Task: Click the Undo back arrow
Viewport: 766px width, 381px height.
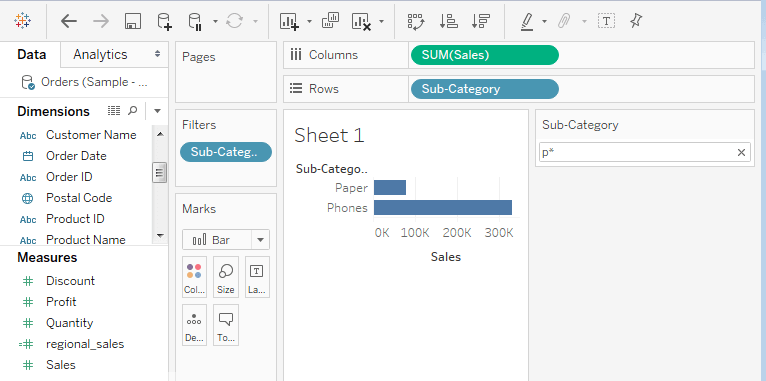Action: 69,21
